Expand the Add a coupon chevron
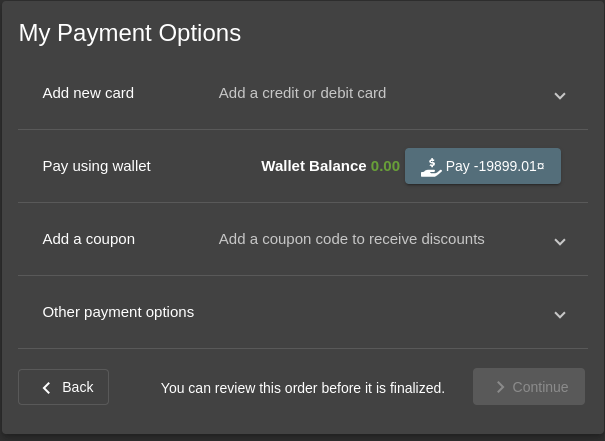The image size is (605, 441). click(559, 242)
